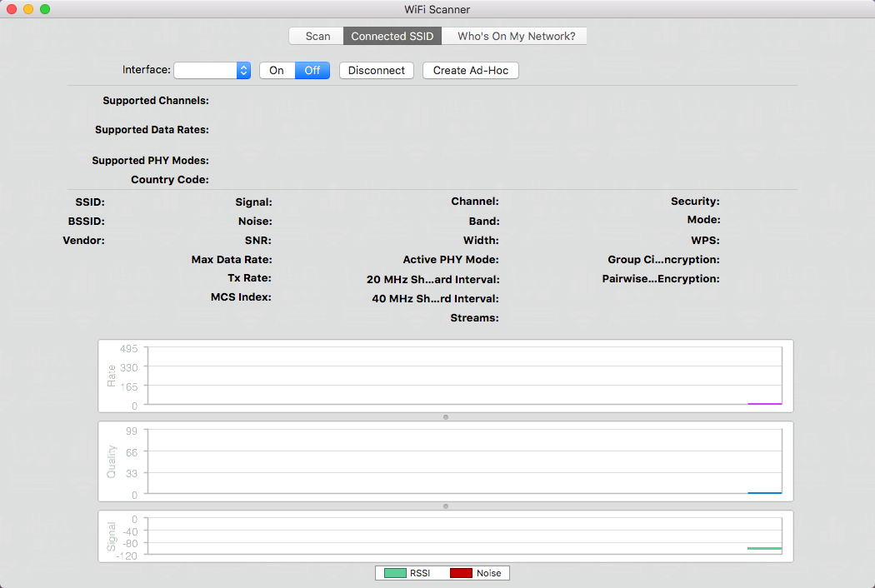Click the WiFi Scanner title bar
The height and width of the screenshot is (588, 875).
437,9
